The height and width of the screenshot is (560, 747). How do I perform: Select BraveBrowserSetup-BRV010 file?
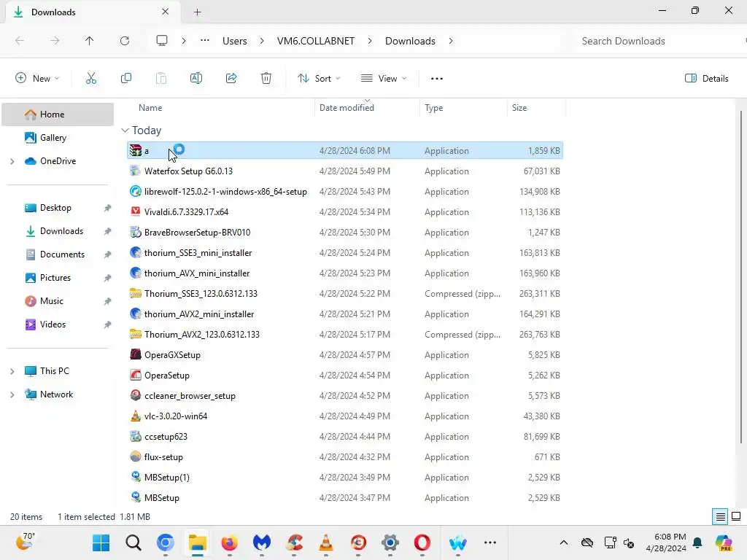tap(345, 233)
